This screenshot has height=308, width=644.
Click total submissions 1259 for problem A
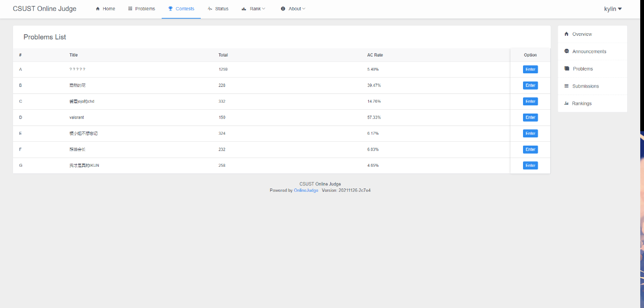pyautogui.click(x=223, y=70)
